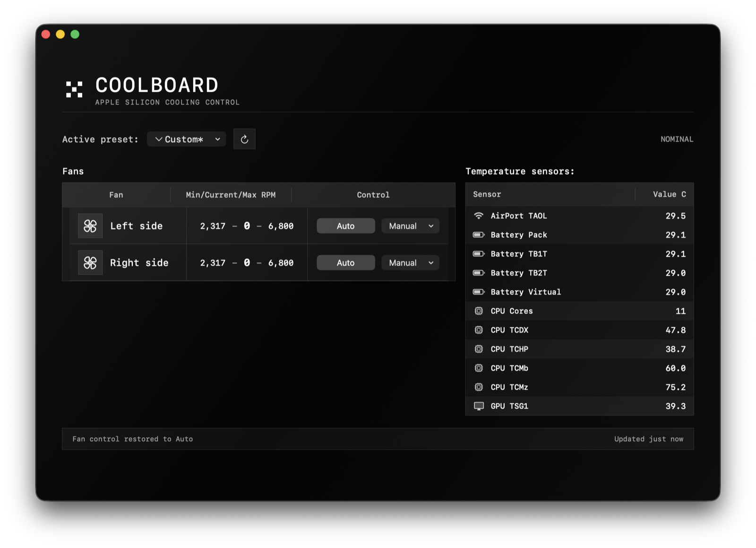Select the CPU Cores sensor label
This screenshot has width=756, height=548.
coord(512,311)
